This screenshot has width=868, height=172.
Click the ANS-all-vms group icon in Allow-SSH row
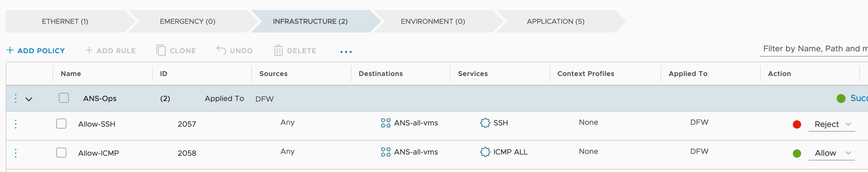[x=385, y=123]
